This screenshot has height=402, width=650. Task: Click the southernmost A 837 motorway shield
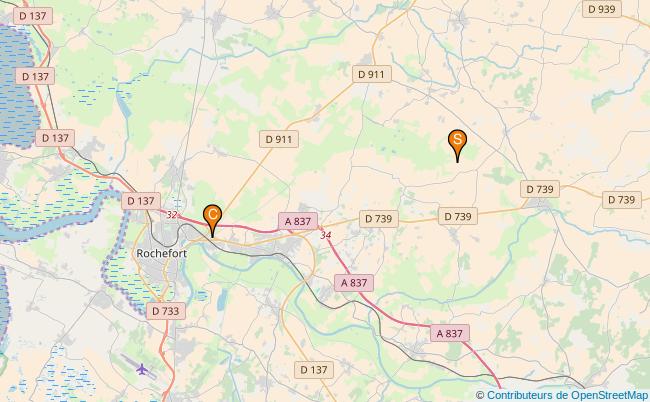[450, 333]
